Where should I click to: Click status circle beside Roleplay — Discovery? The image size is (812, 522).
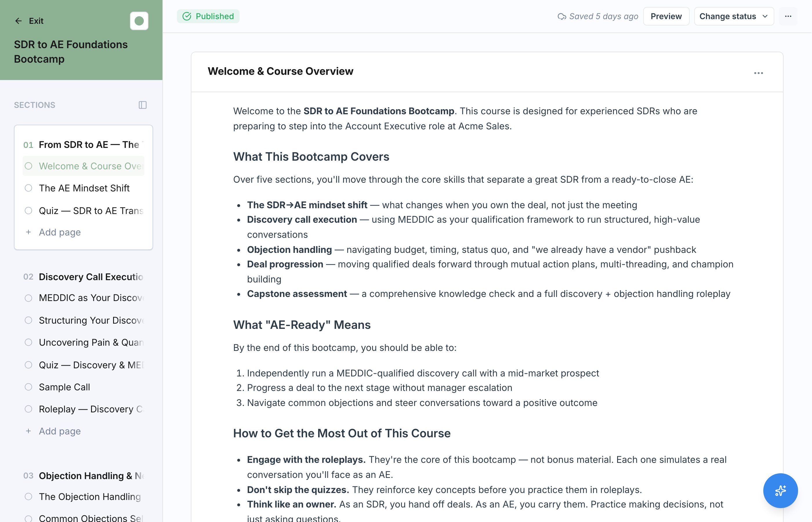pos(28,409)
